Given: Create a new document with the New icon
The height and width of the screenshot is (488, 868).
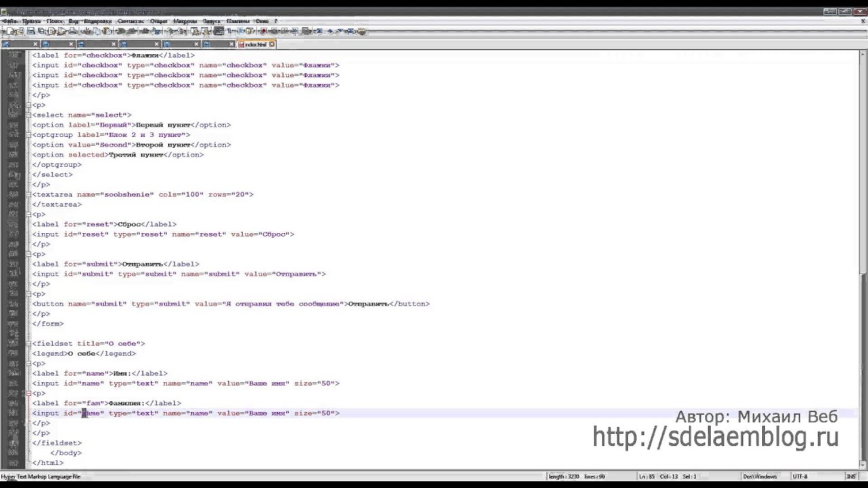Looking at the screenshot, I should click(x=11, y=31).
